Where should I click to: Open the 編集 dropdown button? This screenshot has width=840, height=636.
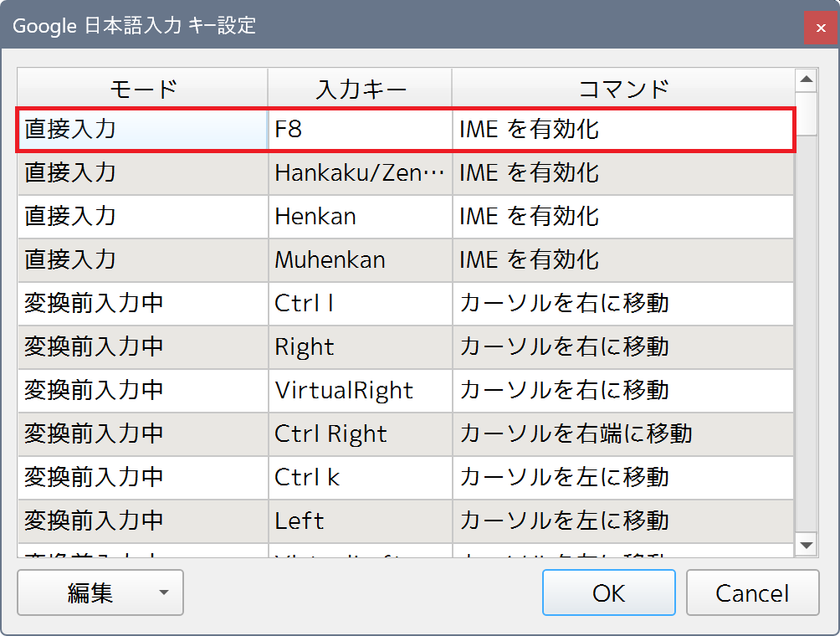coord(100,592)
